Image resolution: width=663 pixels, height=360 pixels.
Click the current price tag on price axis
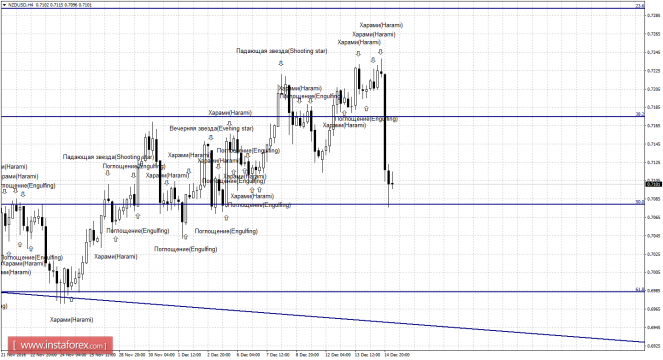[653, 184]
